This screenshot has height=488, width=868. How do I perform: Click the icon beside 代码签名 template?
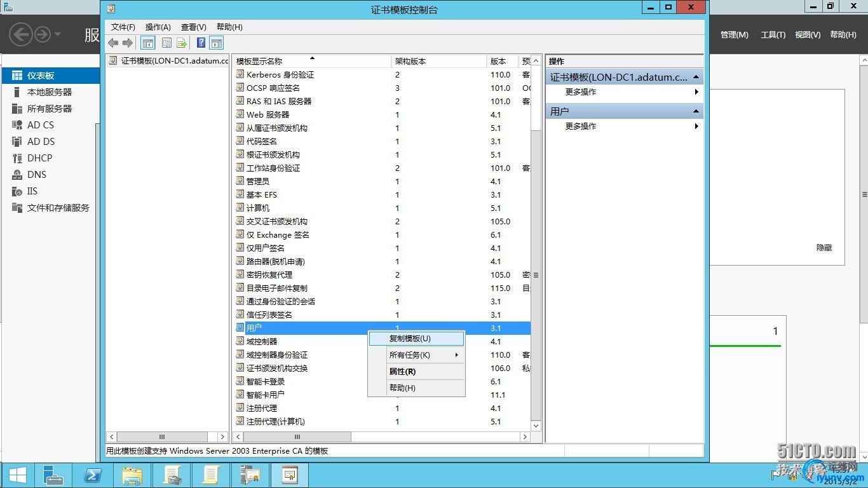(240, 141)
